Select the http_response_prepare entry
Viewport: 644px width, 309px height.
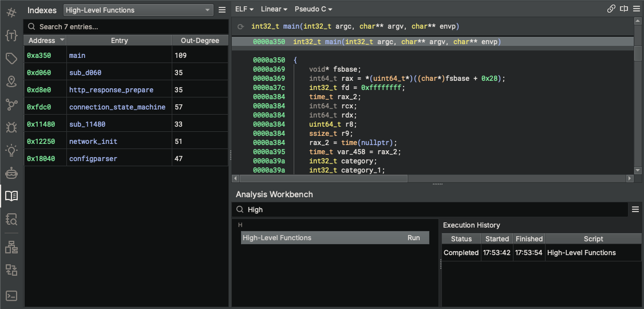111,89
